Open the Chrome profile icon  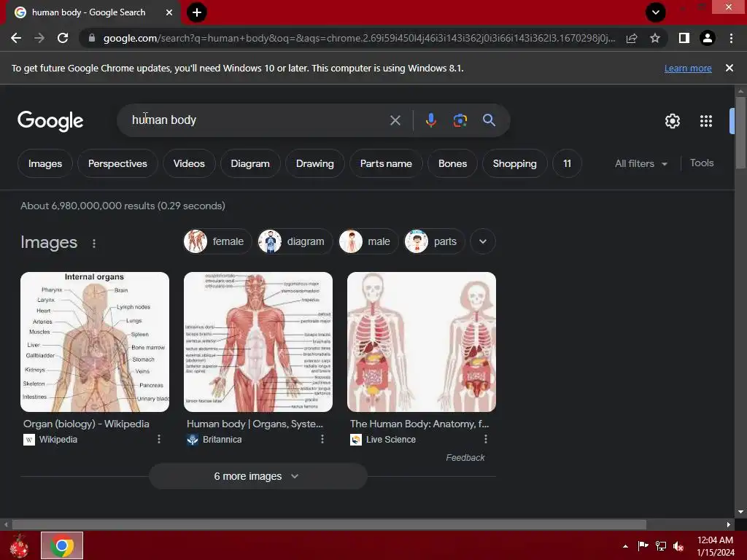pos(708,38)
